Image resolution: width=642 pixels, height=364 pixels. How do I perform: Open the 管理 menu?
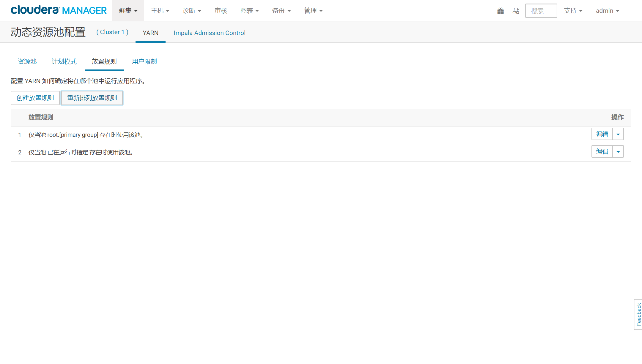coord(313,11)
